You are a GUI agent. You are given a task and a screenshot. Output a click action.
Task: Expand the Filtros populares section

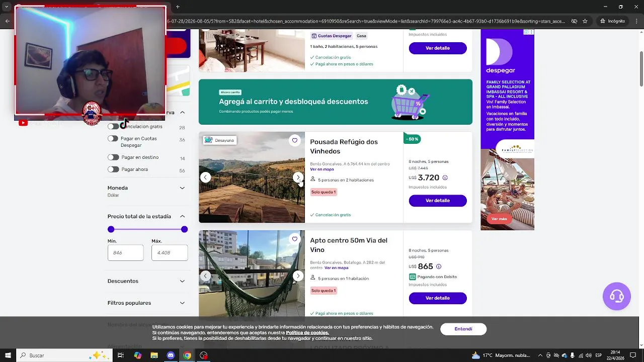182,303
